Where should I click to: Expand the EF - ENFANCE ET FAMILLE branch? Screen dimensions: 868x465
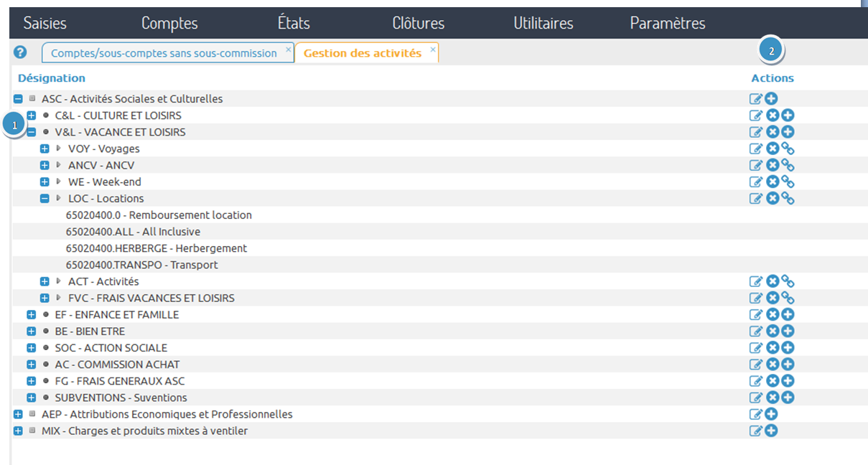pyautogui.click(x=31, y=314)
